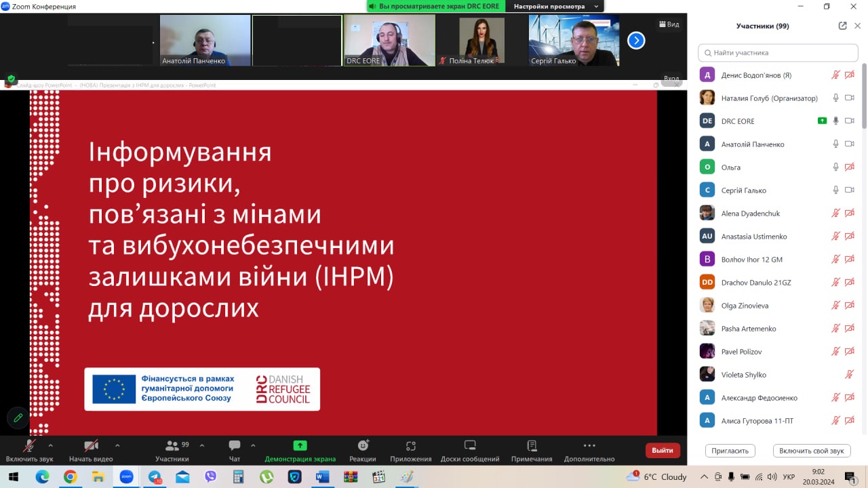The image size is (868, 488).
Task: Select participant Pasha Artemenko
Action: (x=778, y=329)
